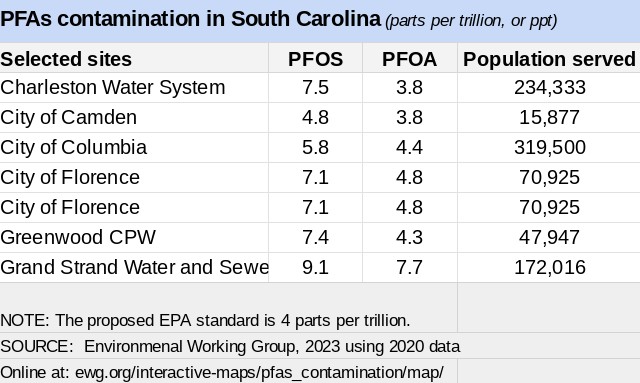Screen dimensions: 640x383
Task: Select the Charleston Water System cell
Action: coord(134,88)
